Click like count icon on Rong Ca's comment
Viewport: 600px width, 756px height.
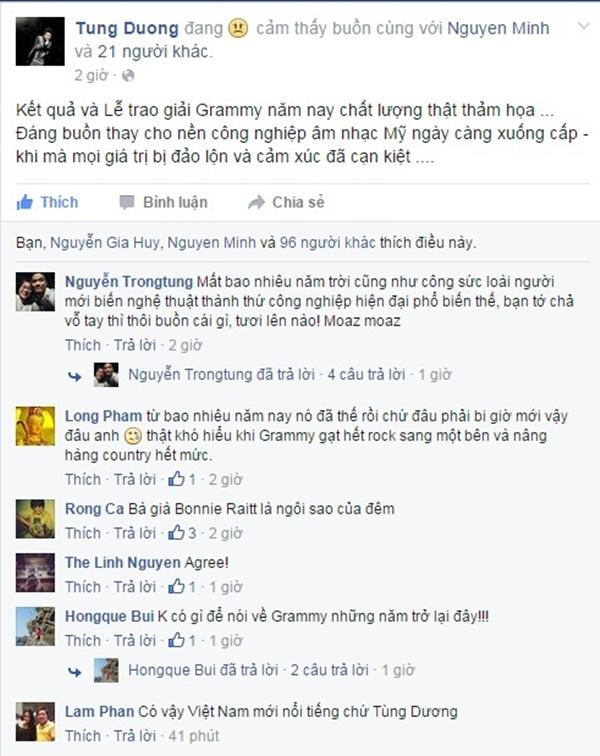point(176,533)
